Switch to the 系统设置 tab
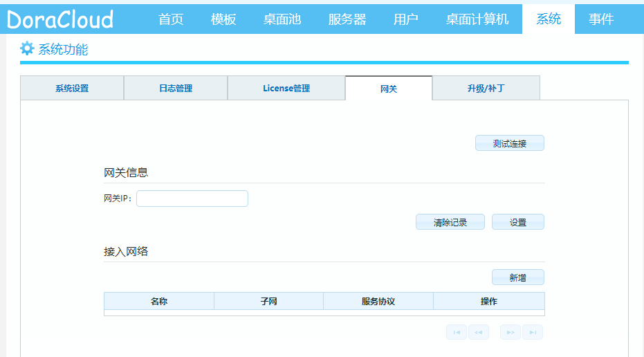 (x=72, y=89)
